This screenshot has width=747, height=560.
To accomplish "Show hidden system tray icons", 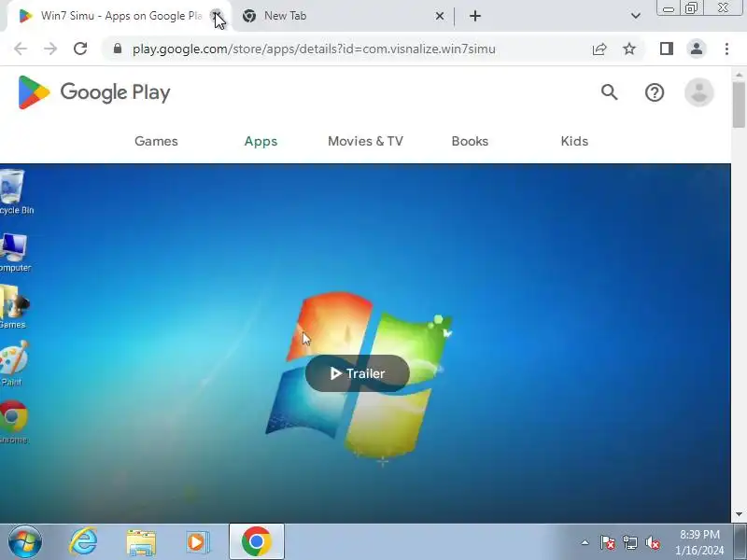I will coord(585,542).
